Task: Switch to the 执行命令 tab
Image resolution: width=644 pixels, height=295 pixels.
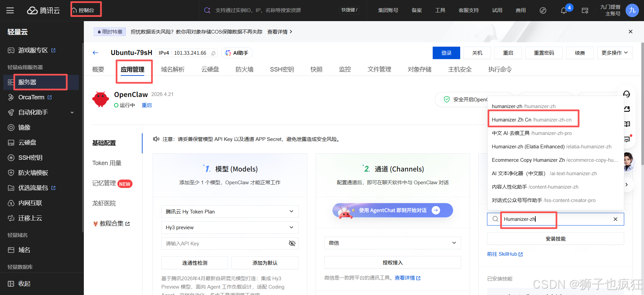Action: click(x=500, y=69)
